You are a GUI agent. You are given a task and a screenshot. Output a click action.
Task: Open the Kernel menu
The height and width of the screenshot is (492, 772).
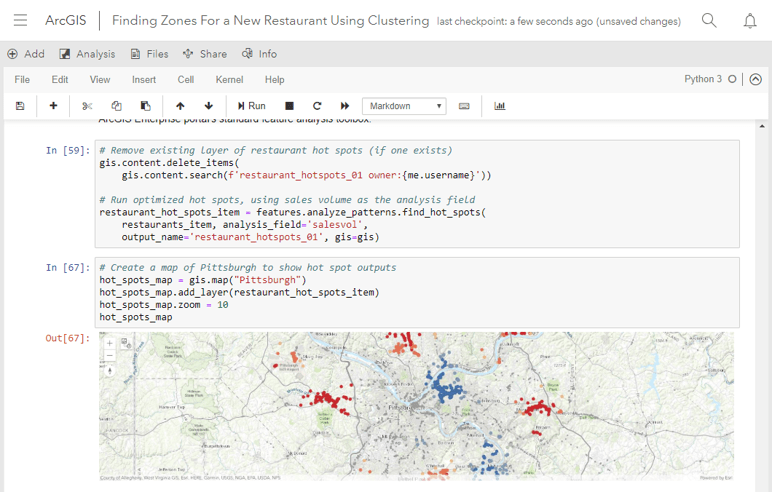pyautogui.click(x=229, y=79)
